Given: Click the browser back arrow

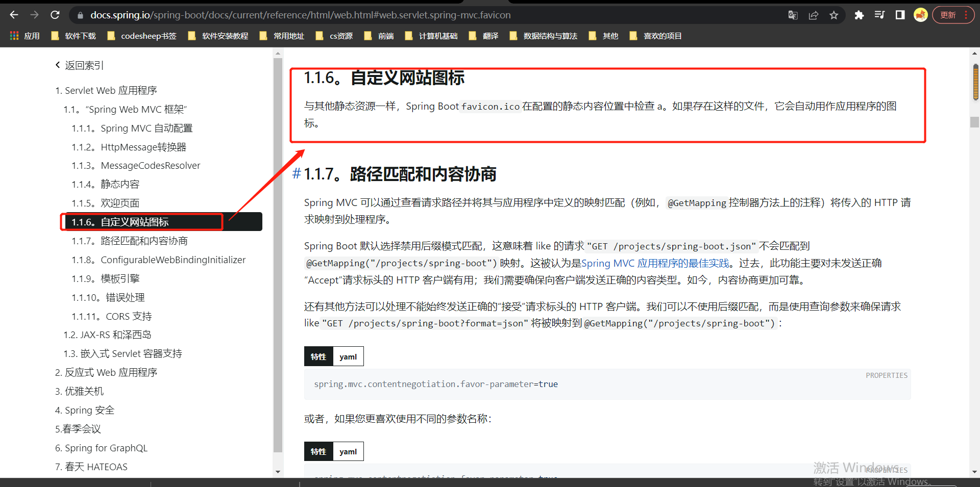Looking at the screenshot, I should 14,15.
